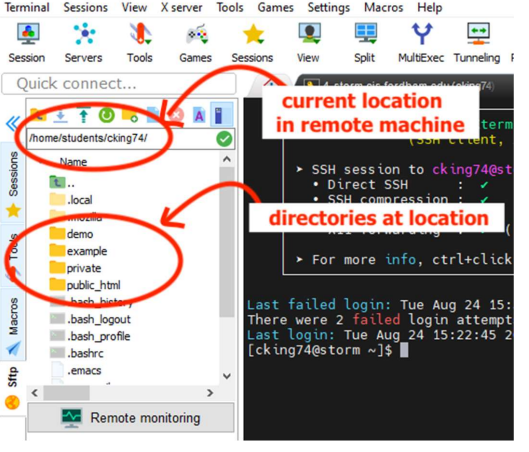
Task: Select the demo folder
Action: 72,234
